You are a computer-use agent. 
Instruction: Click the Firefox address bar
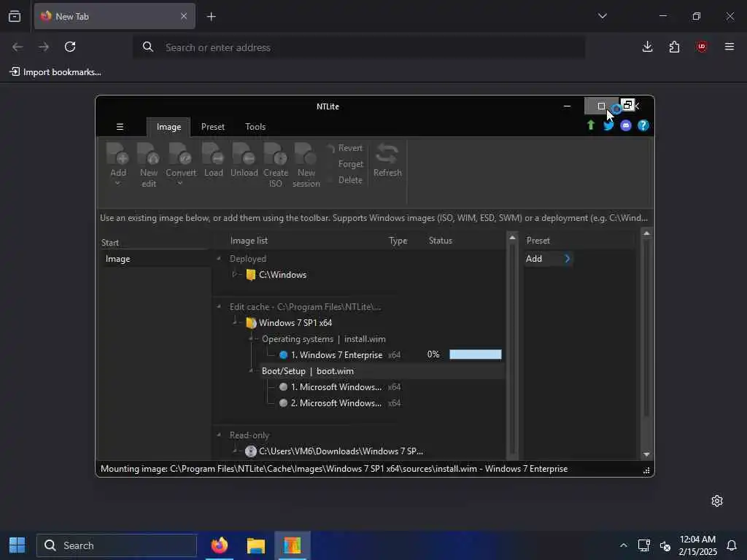tap(359, 47)
